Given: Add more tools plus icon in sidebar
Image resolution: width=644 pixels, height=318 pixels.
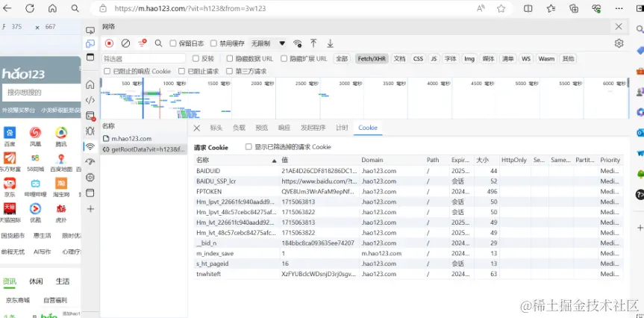Looking at the screenshot, I should (x=91, y=209).
